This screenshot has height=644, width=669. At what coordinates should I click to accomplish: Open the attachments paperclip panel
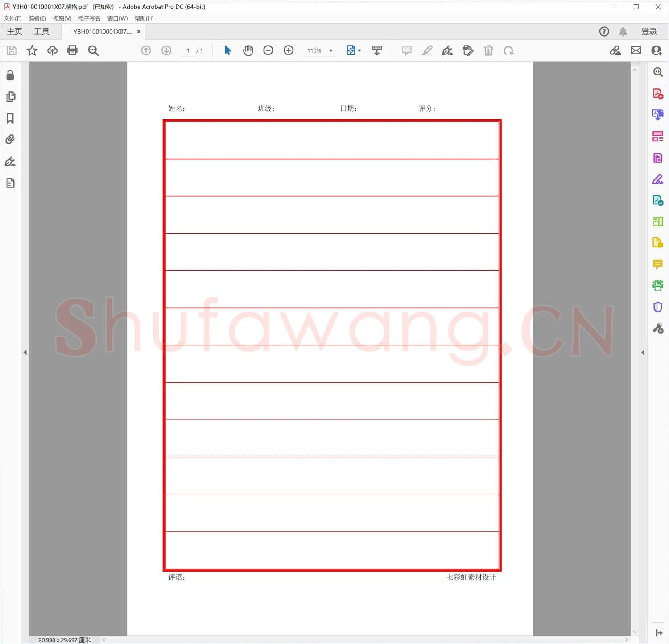(x=10, y=140)
